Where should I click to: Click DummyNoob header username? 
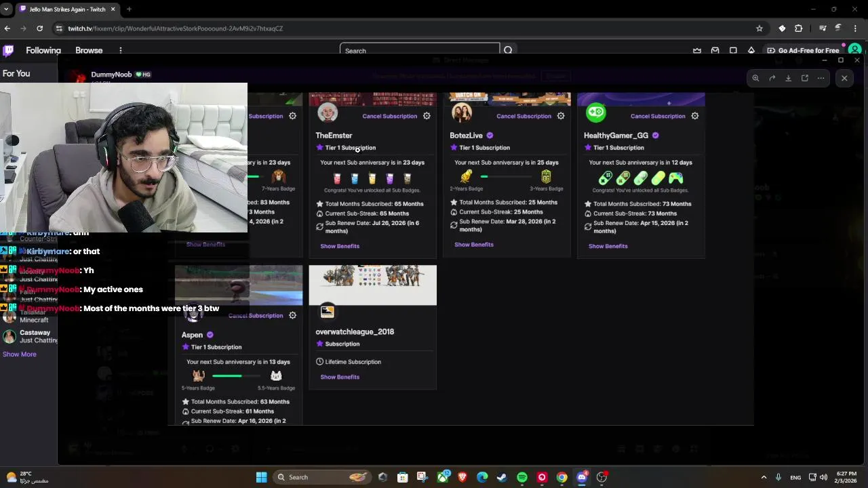pos(111,75)
